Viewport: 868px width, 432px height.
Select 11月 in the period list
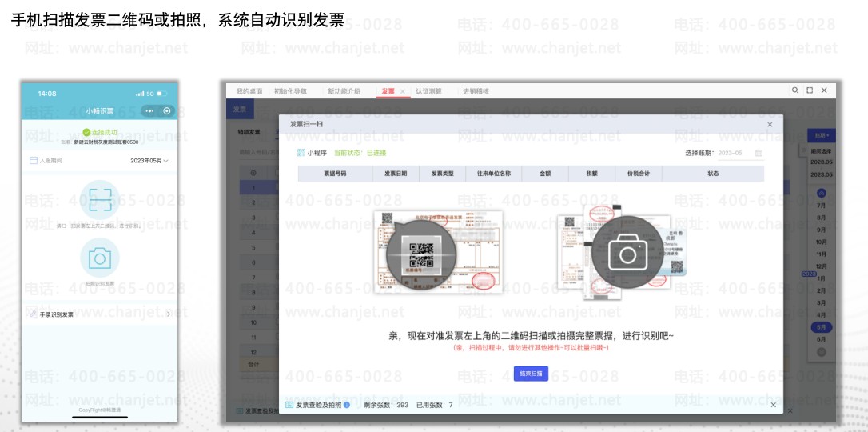click(x=822, y=254)
